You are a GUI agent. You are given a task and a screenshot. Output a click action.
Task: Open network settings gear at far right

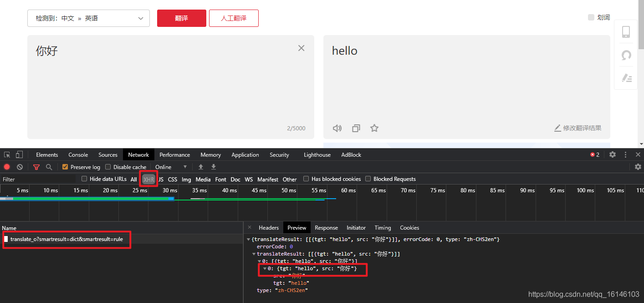pos(638,167)
